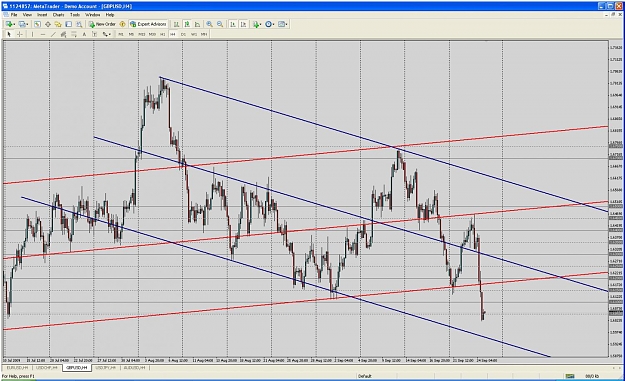Screen dimensions: 625x381
Task: Open the Periods clock icon
Action: pos(269,24)
